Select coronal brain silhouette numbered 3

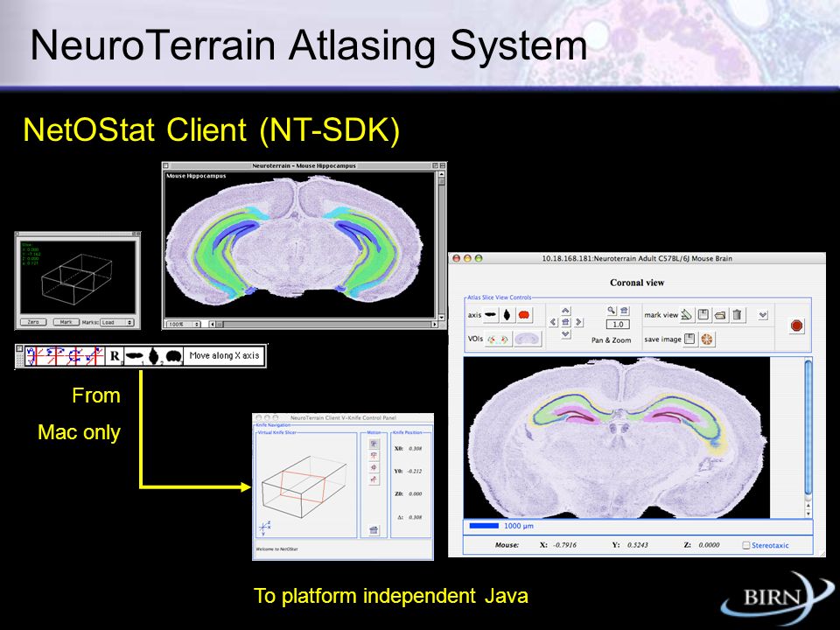click(x=173, y=356)
